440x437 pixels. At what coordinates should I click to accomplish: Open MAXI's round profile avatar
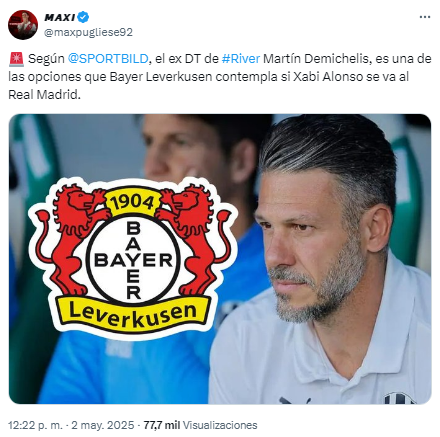tap(23, 25)
